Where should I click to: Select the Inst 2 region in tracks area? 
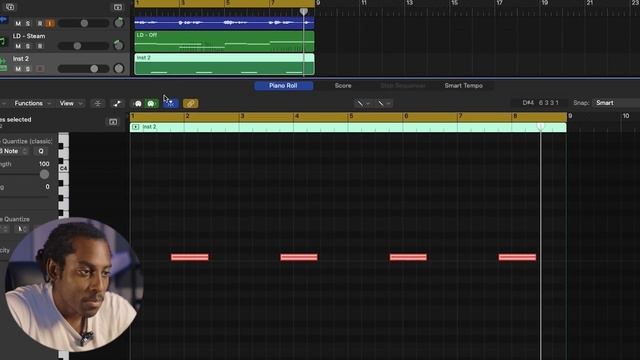pos(224,64)
